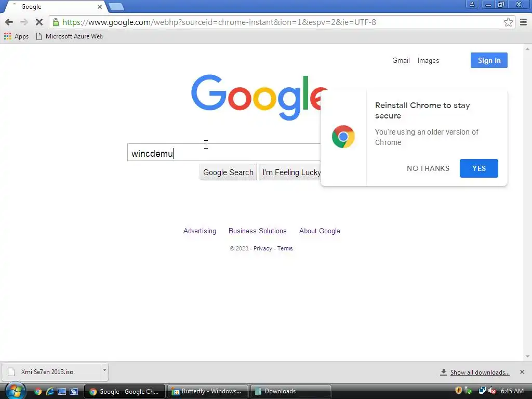Click the security shield tray icon
The width and height of the screenshot is (532, 399).
click(459, 391)
